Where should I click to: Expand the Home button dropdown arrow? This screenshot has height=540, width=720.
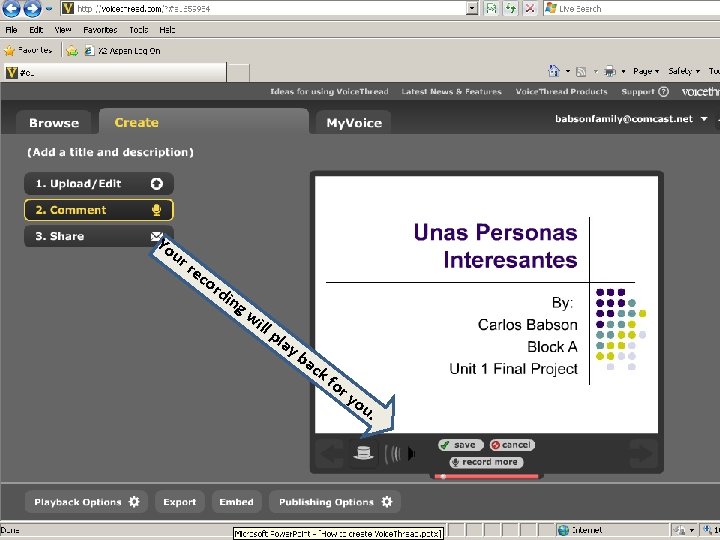coord(568,71)
